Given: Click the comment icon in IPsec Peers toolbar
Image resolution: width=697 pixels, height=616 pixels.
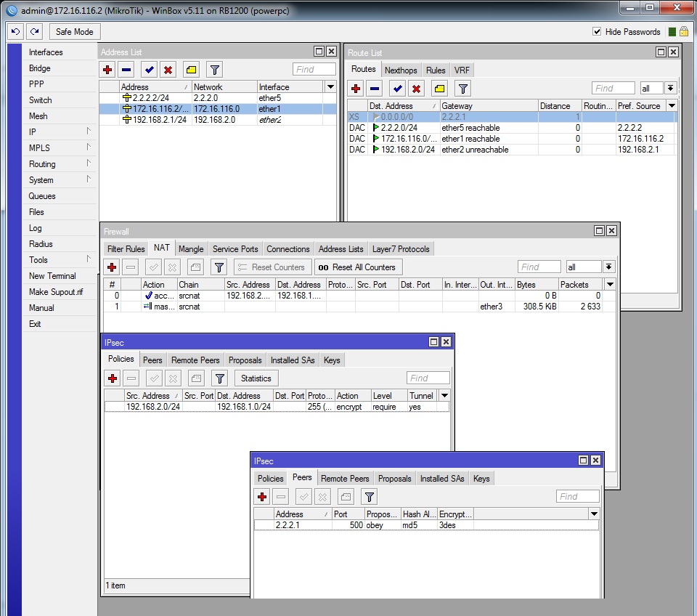Looking at the screenshot, I should (x=346, y=497).
